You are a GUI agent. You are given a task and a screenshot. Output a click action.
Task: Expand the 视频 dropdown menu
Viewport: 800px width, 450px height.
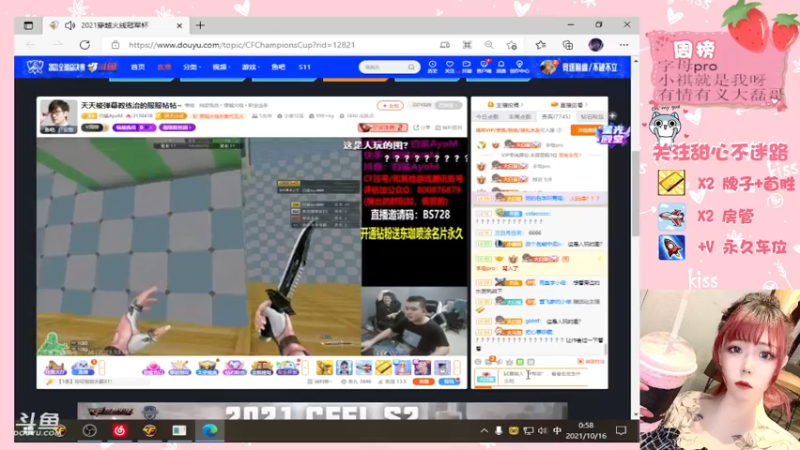(221, 67)
